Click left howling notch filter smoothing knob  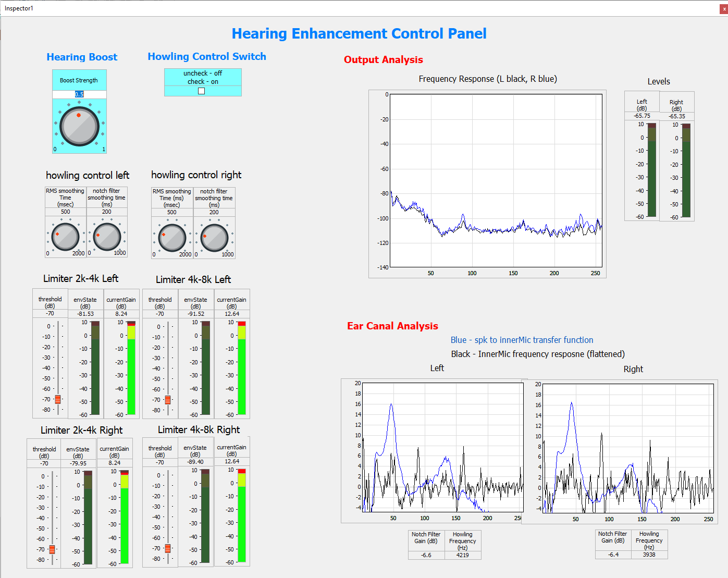pyautogui.click(x=107, y=237)
